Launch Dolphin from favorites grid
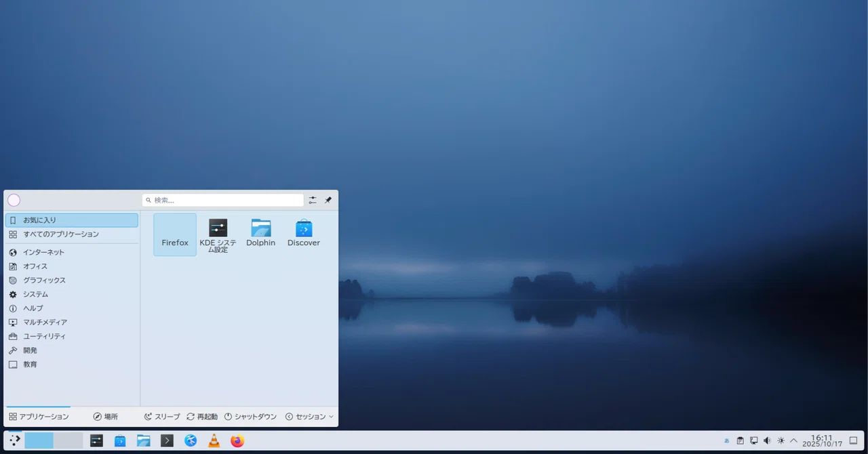The image size is (868, 454). (260, 234)
